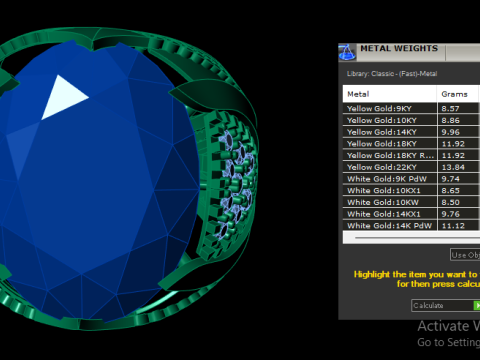
Task: Click the Library: Classic - (Fast)-Metal label
Action: 392,74
